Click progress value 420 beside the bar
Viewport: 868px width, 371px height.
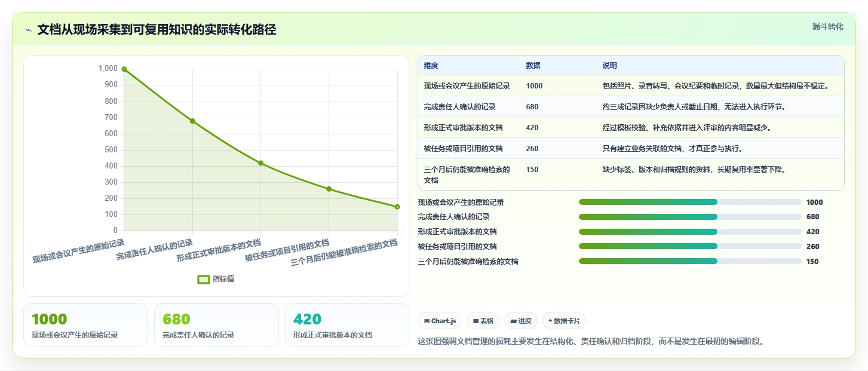coord(812,232)
